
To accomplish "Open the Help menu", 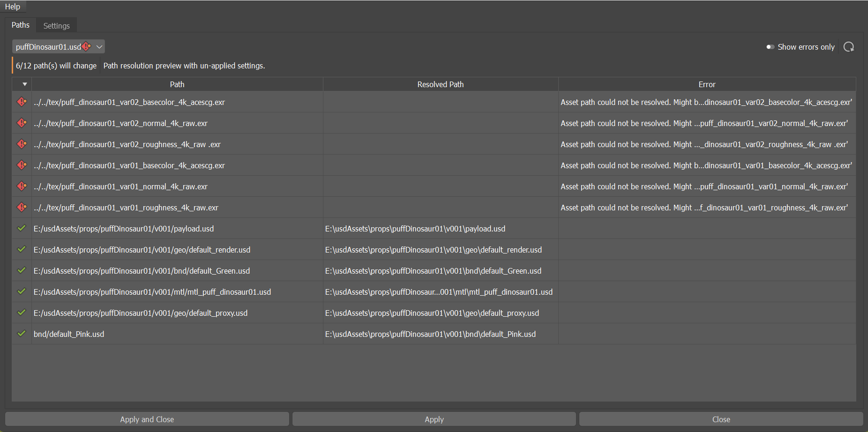I will [x=13, y=7].
